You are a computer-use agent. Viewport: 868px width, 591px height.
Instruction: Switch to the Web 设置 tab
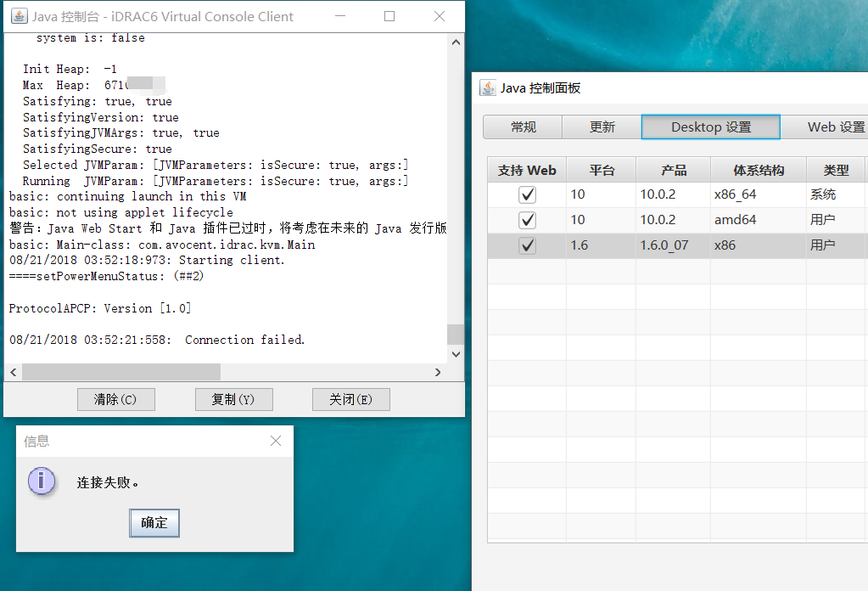coord(824,127)
